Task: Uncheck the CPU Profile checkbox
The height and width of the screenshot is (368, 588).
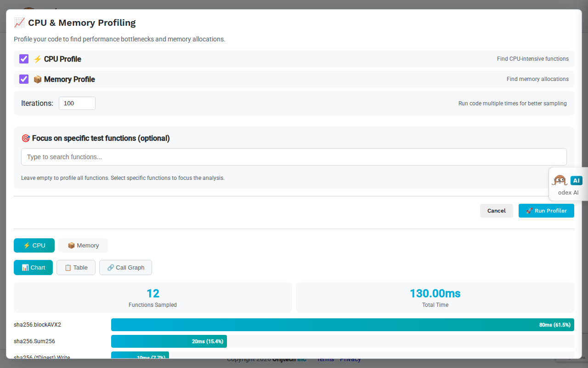Action: point(24,59)
